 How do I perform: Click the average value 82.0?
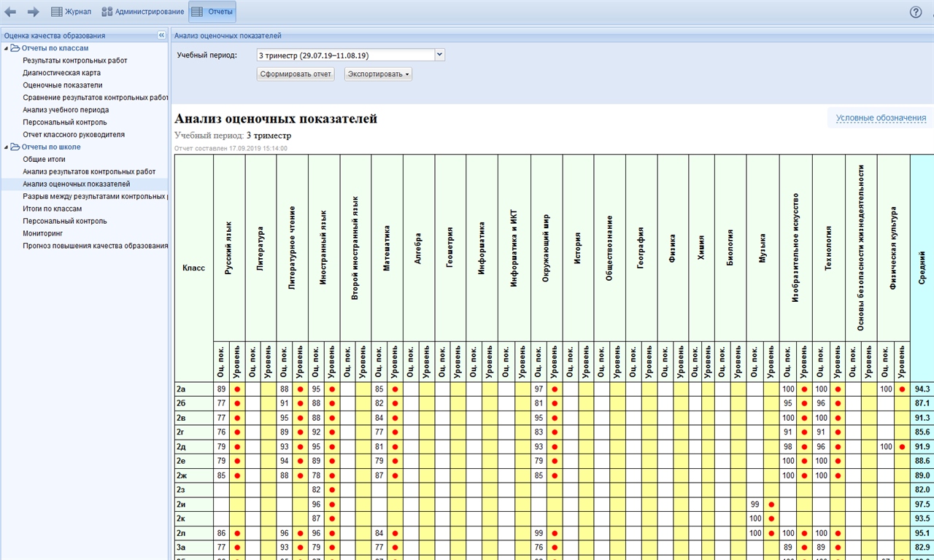point(922,489)
